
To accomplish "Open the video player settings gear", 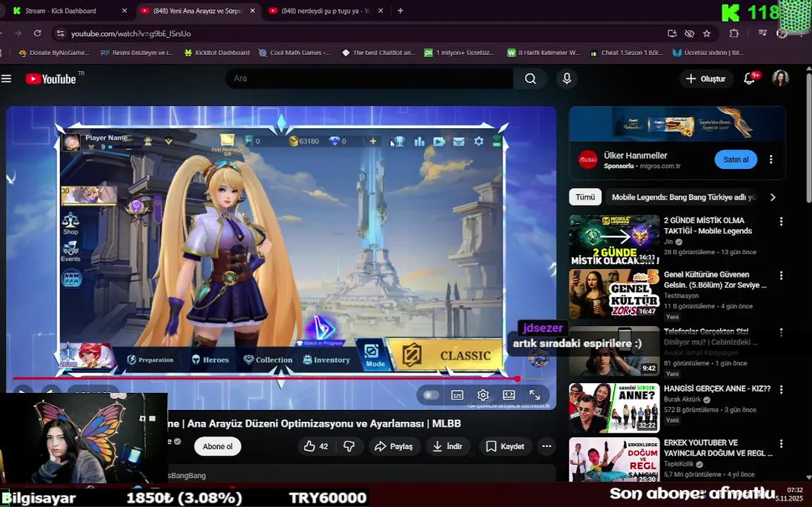I will [483, 395].
